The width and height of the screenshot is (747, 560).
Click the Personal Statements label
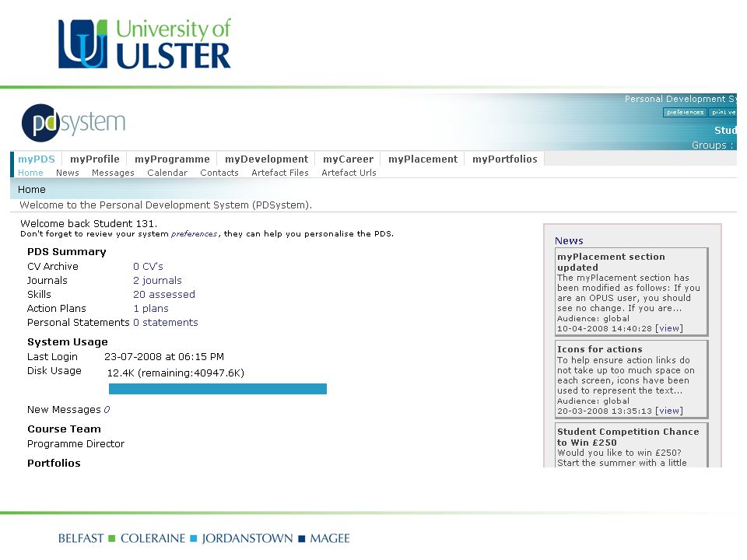78,322
